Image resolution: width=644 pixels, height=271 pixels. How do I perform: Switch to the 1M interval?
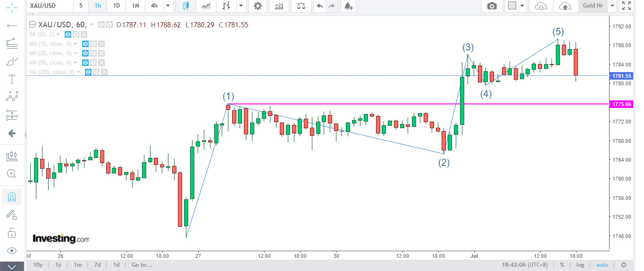pyautogui.click(x=135, y=6)
